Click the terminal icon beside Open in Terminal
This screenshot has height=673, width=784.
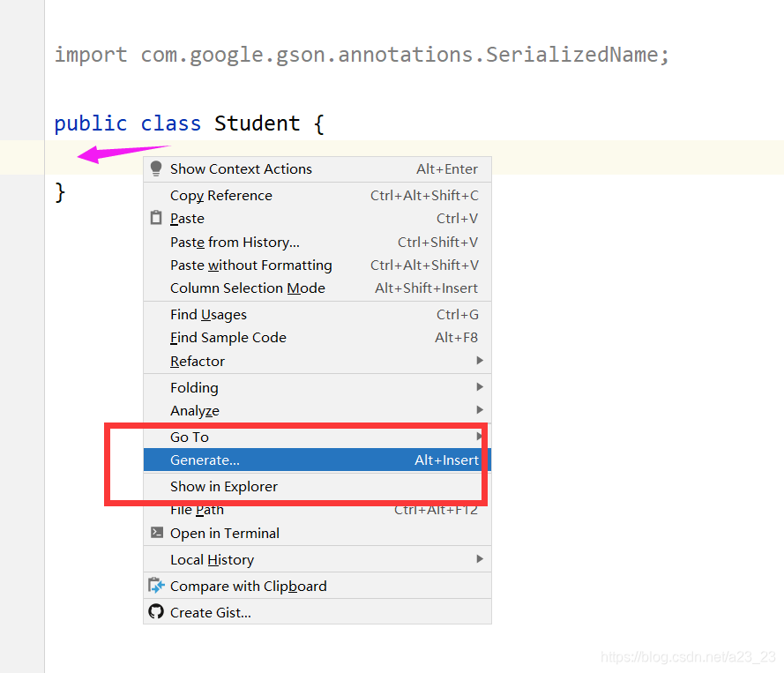(x=156, y=533)
